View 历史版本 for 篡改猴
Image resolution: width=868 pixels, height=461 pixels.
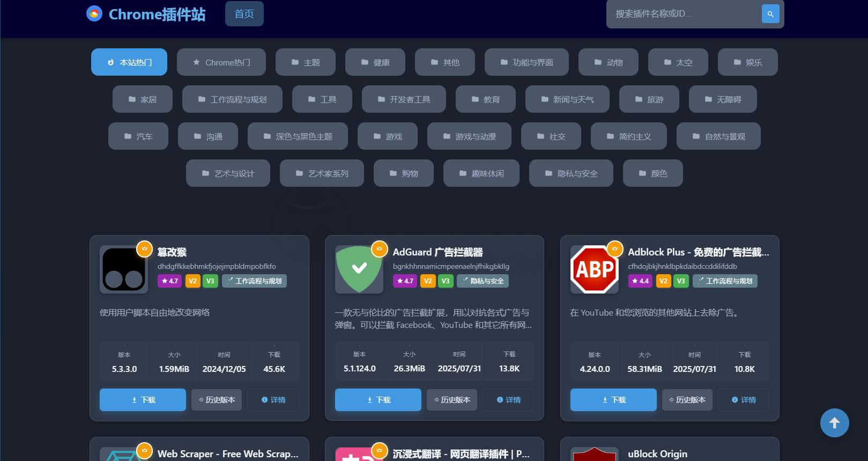217,400
